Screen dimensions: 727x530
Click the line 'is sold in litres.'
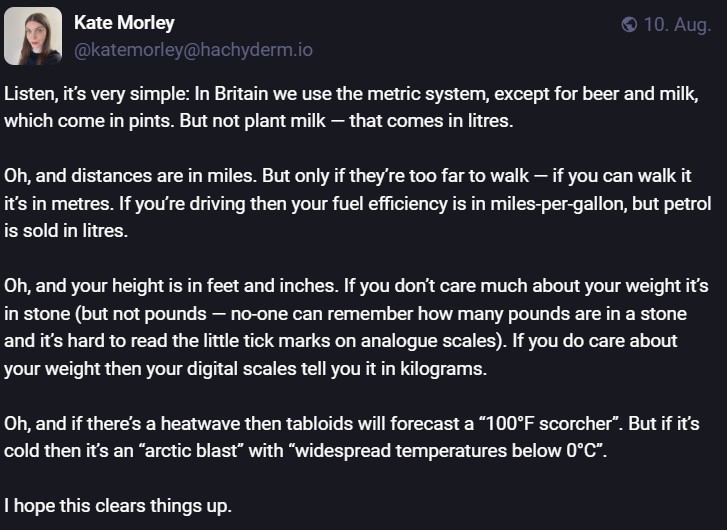click(66, 230)
